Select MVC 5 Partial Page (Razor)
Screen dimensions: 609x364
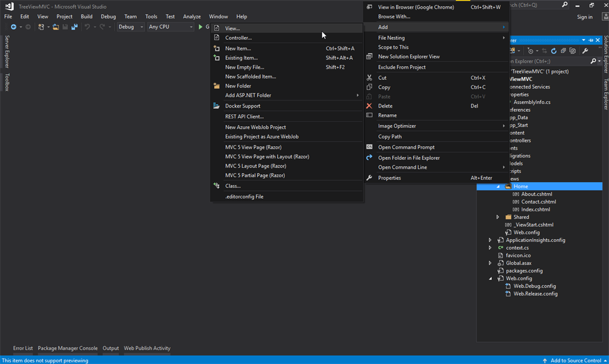pos(255,175)
